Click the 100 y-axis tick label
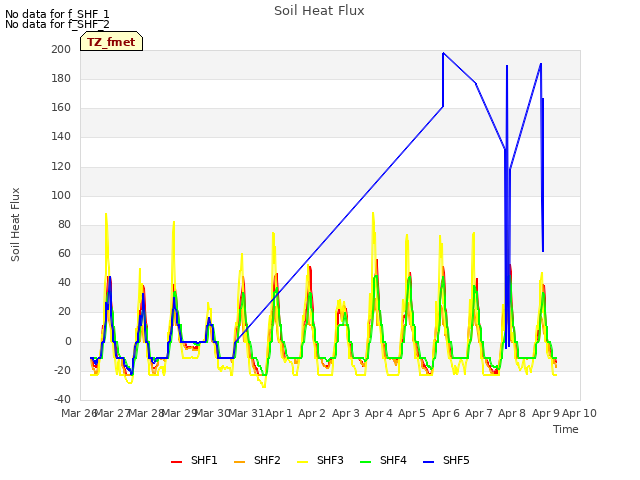Image resolution: width=640 pixels, height=480 pixels. [61, 196]
